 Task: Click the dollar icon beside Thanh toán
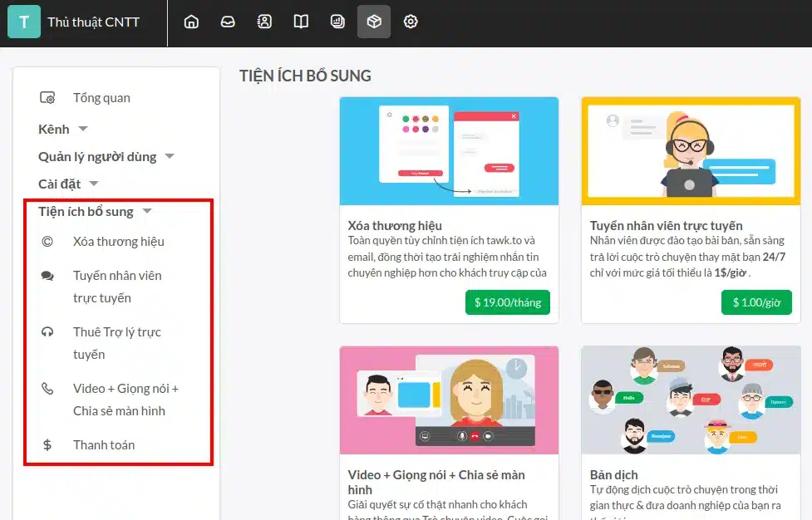click(x=47, y=445)
